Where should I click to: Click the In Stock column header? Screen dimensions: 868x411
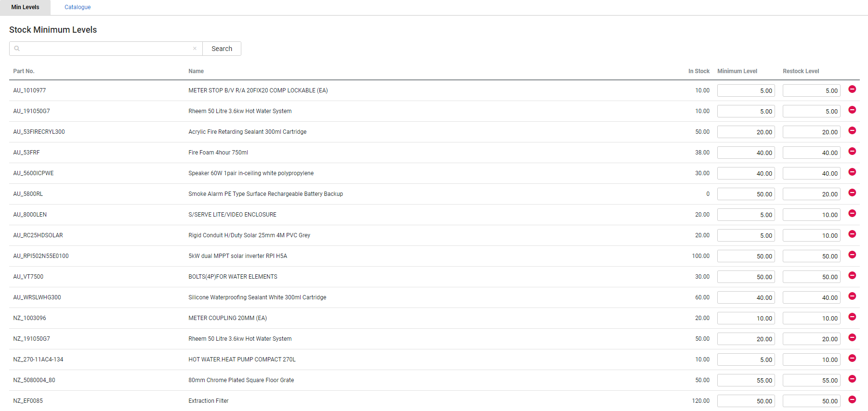pos(698,71)
